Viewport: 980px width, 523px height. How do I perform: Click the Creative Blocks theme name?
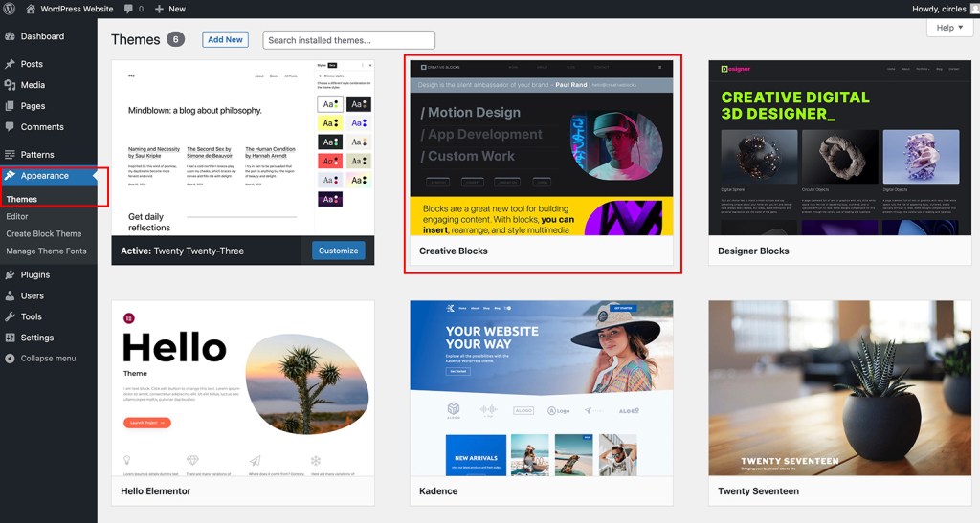453,251
